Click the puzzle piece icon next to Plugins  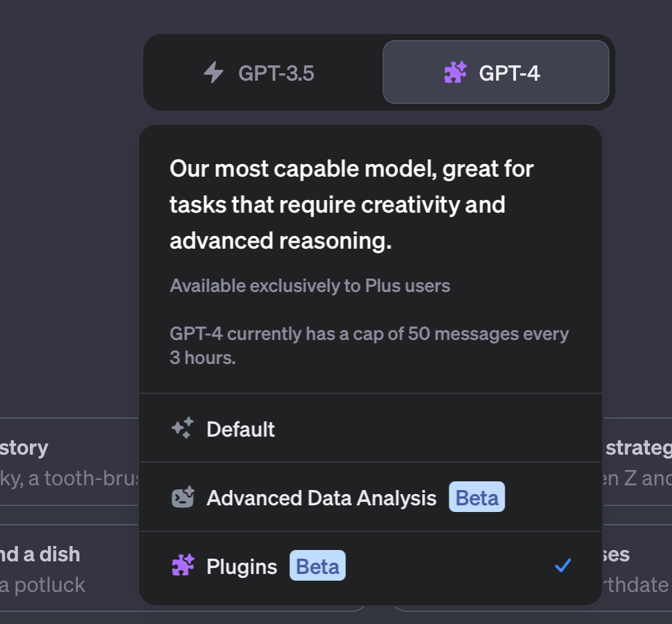[x=183, y=565]
